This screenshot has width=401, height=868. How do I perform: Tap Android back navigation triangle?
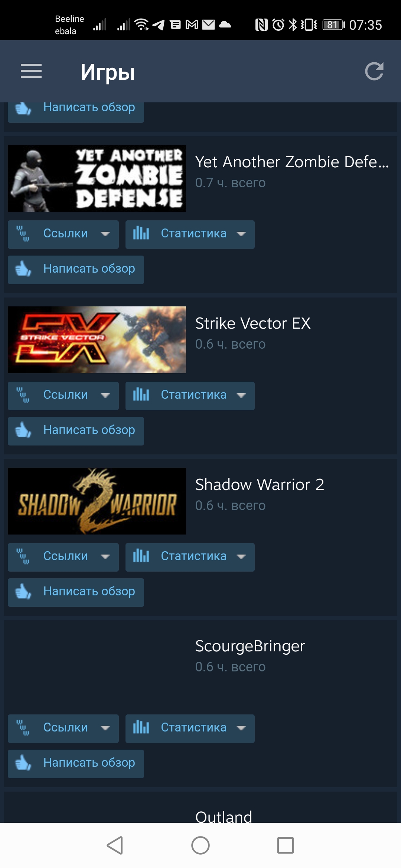pos(115,845)
